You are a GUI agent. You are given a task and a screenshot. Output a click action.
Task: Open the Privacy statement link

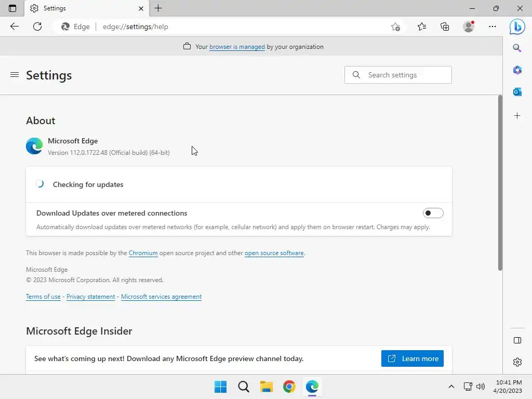(x=90, y=297)
